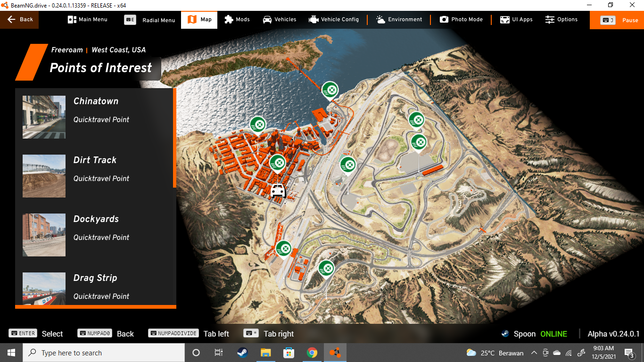The width and height of the screenshot is (644, 362).
Task: Open the Steam icon in the taskbar
Action: coord(242,353)
